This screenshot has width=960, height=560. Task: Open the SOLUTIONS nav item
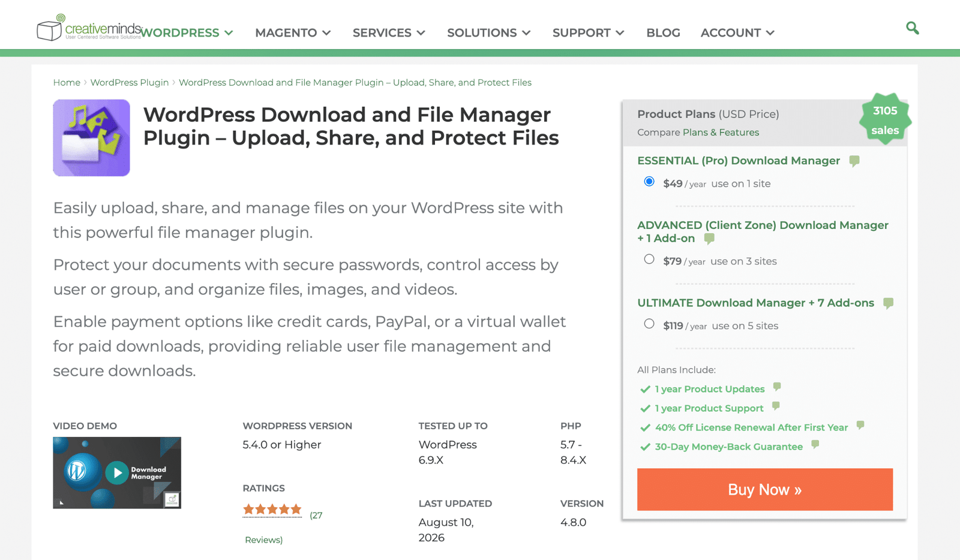(x=482, y=33)
